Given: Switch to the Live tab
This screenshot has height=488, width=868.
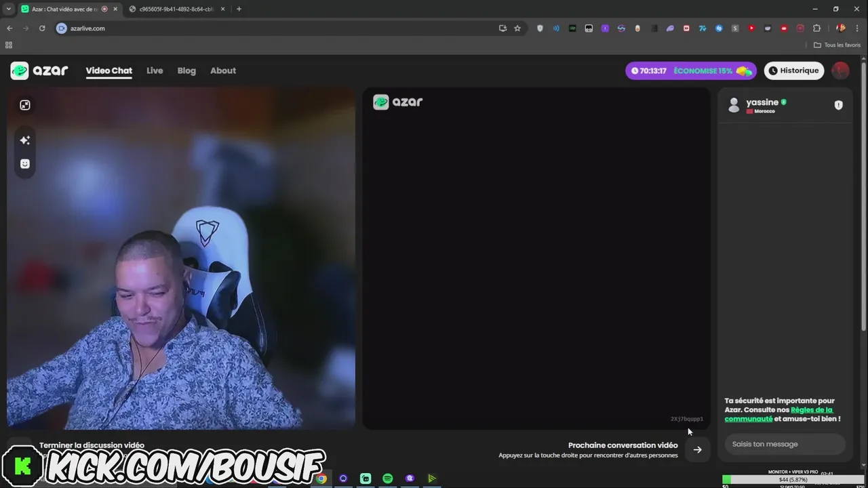Looking at the screenshot, I should [x=155, y=70].
